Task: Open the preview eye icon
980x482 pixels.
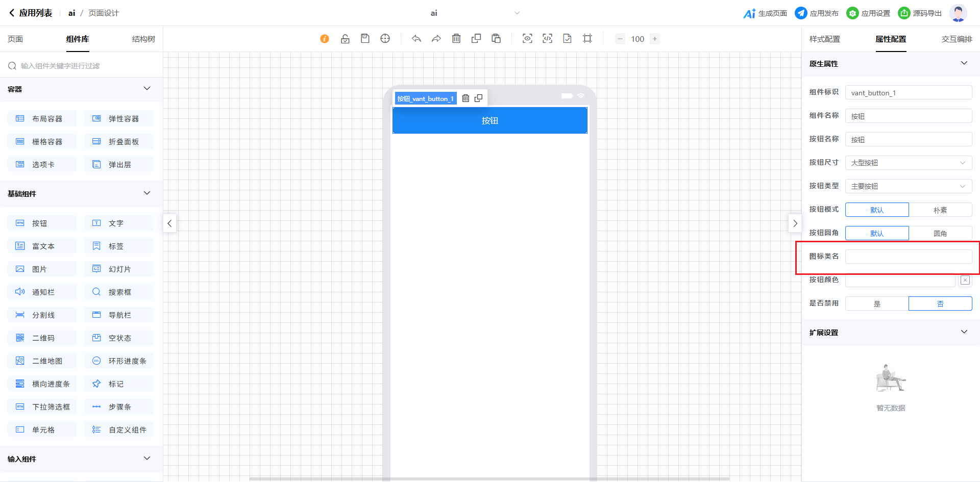Action: pyautogui.click(x=527, y=39)
